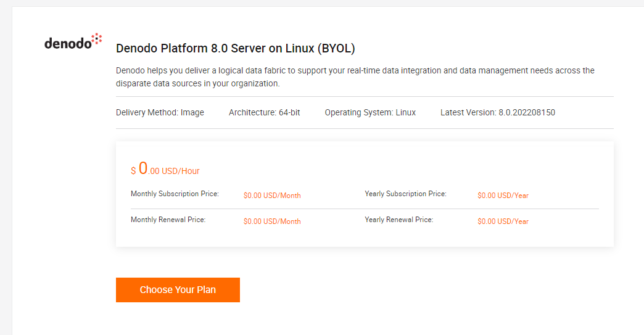The height and width of the screenshot is (335, 644).
Task: Click the Monthly Subscription Price label
Action: 175,194
